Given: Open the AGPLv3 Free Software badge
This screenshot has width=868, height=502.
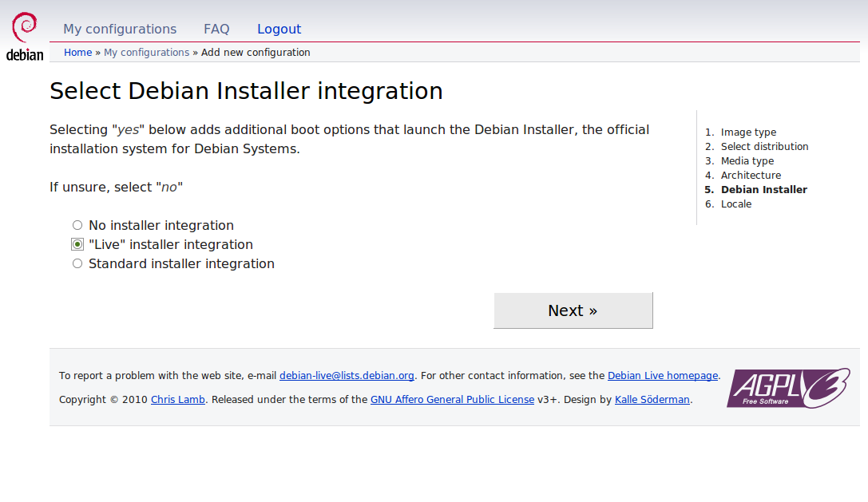Looking at the screenshot, I should click(x=788, y=388).
